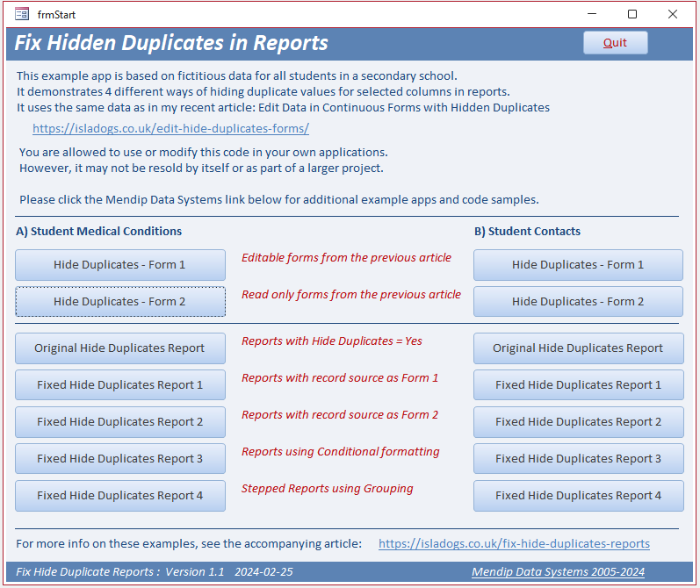Viewport: 700px width, 588px height.
Task: Open Medical Conditions Hide Duplicates - Form 2
Action: (x=120, y=302)
